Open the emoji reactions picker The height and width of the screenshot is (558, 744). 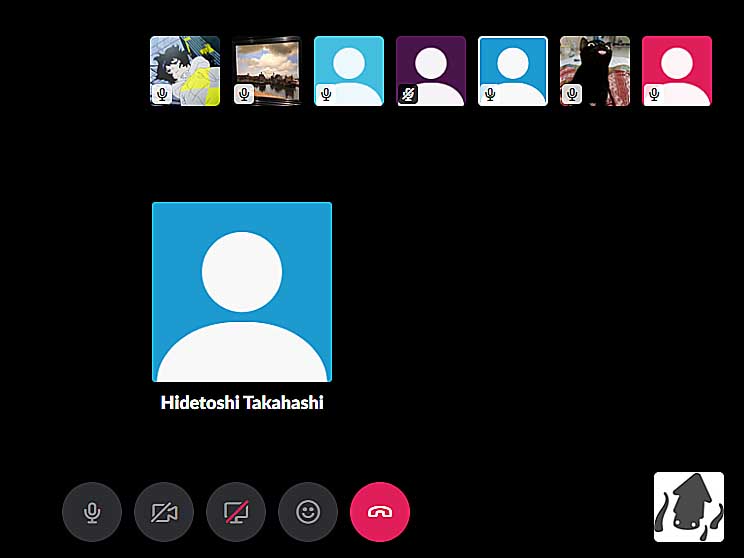[308, 512]
